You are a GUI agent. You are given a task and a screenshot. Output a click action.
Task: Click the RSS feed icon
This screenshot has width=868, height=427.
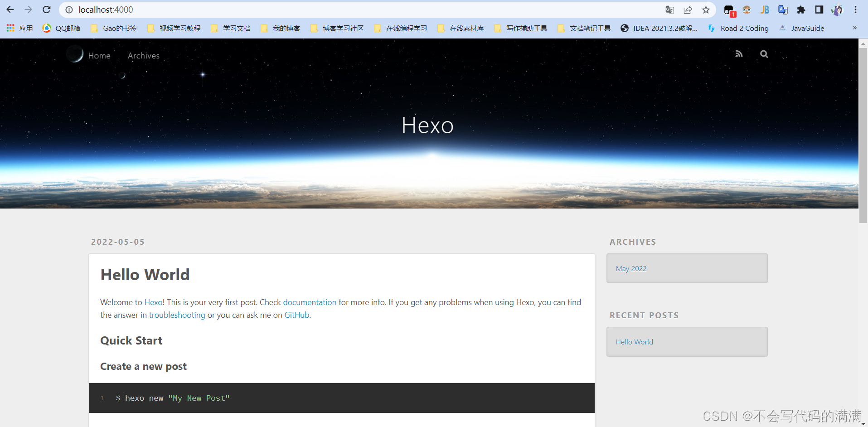(739, 54)
